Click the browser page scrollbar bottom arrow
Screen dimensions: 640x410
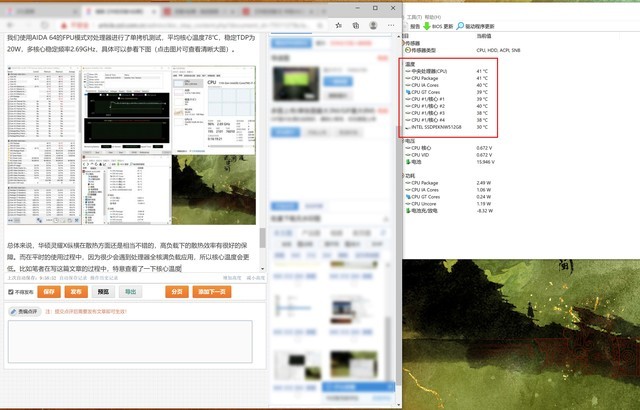399,405
